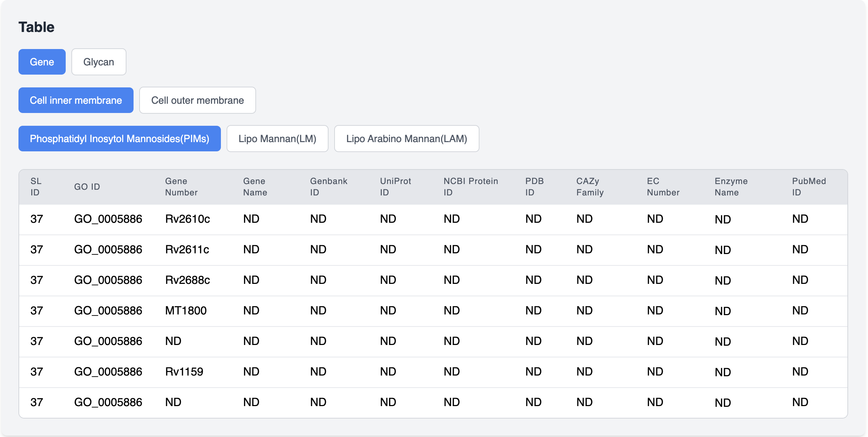Click the SL ID column header
Screen dimensions: 868x437
pyautogui.click(x=36, y=187)
